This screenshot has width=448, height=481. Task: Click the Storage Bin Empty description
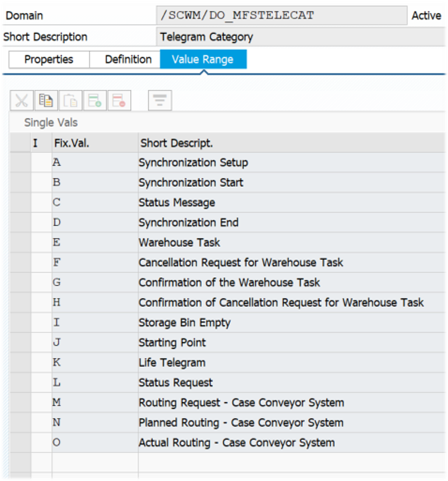pos(185,323)
